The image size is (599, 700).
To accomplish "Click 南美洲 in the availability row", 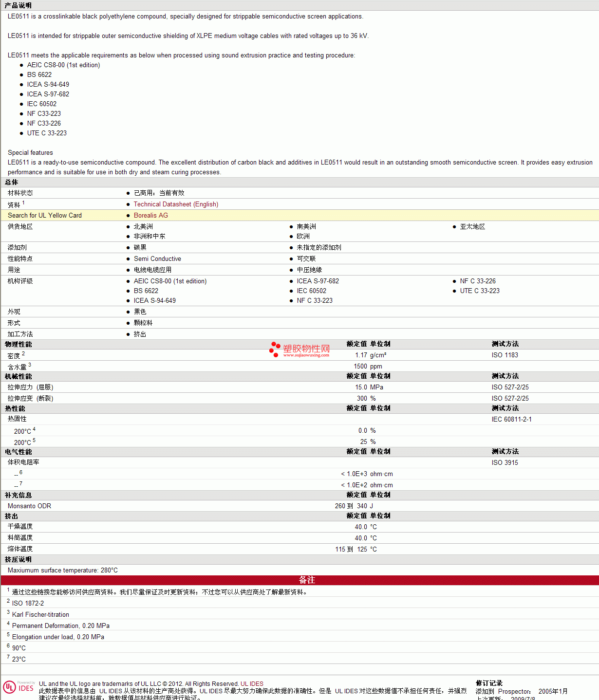I will point(306,227).
